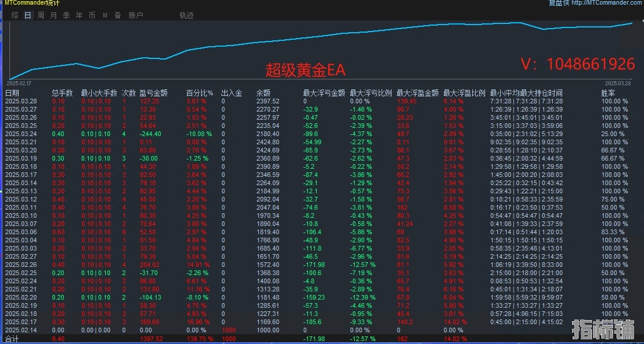Open the MTCommander.com website link
This screenshot has height=344, width=644.
click(x=606, y=3)
